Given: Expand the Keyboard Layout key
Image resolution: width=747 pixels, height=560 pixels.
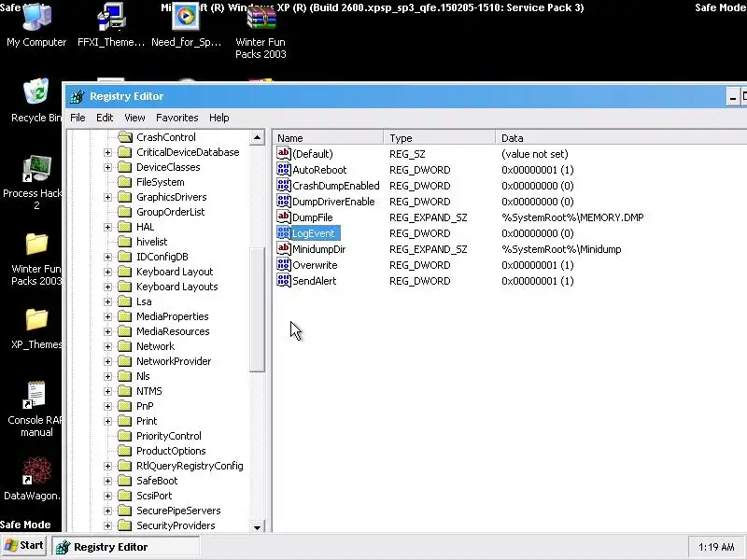Looking at the screenshot, I should (x=107, y=272).
